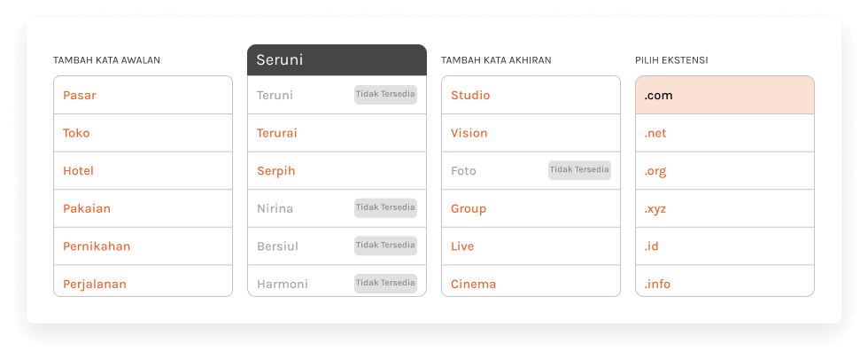Click the Seruni name header
Image resolution: width=868 pixels, height=359 pixels.
point(337,60)
